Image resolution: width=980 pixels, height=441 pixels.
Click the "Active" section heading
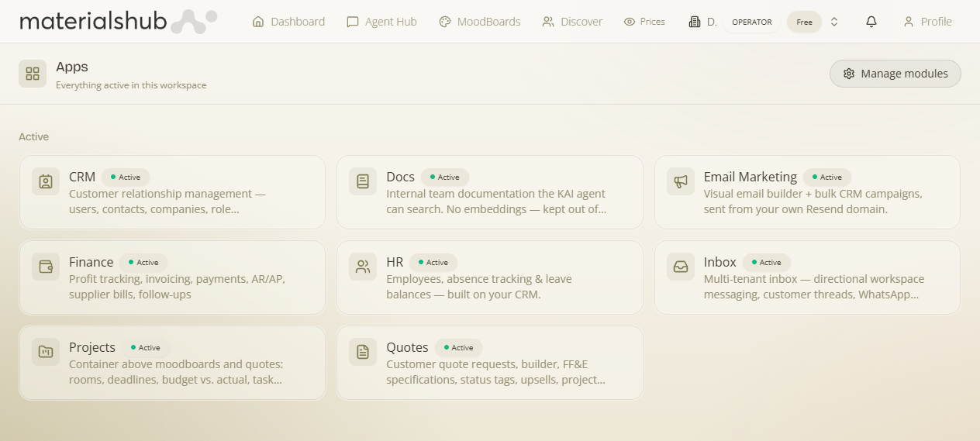click(34, 136)
